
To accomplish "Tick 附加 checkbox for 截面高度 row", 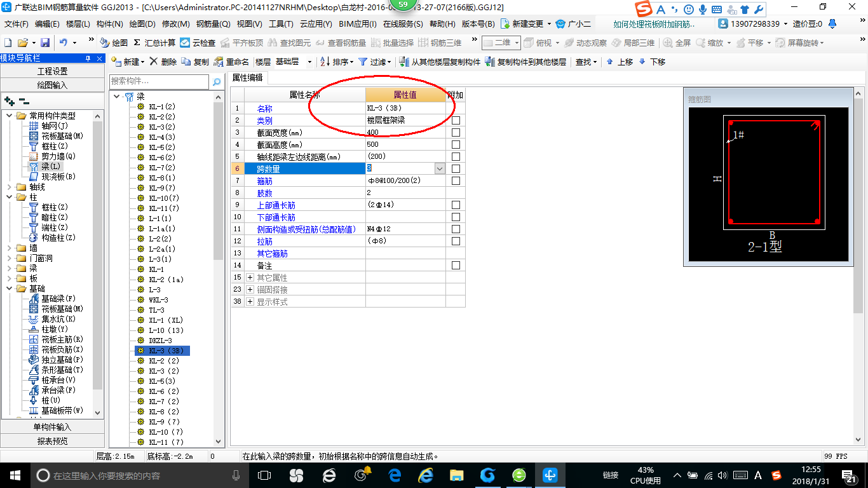I will 456,145.
